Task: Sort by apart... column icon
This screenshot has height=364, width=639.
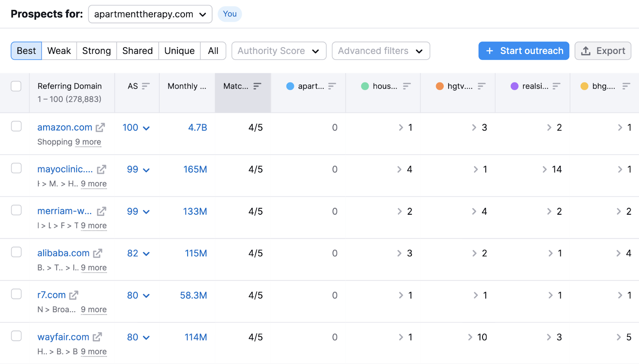Action: tap(332, 86)
